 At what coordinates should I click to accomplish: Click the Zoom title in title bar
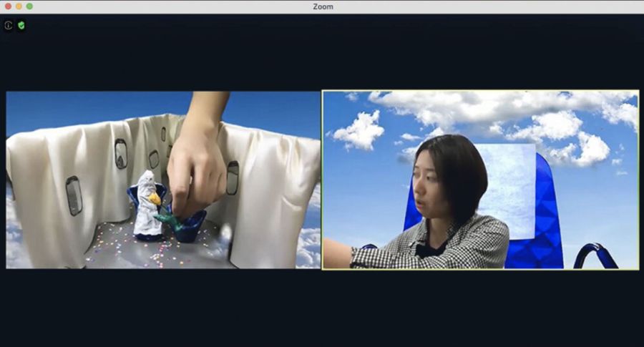point(323,6)
